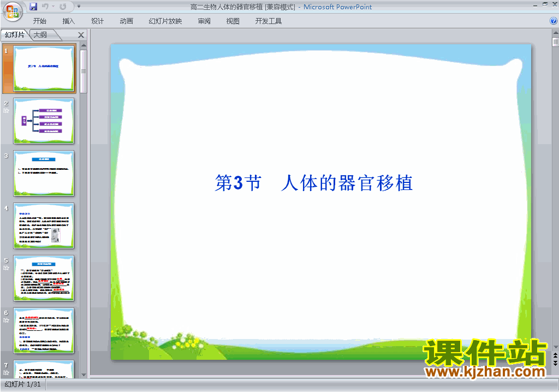Switch the side pane to 大纲

click(x=40, y=34)
